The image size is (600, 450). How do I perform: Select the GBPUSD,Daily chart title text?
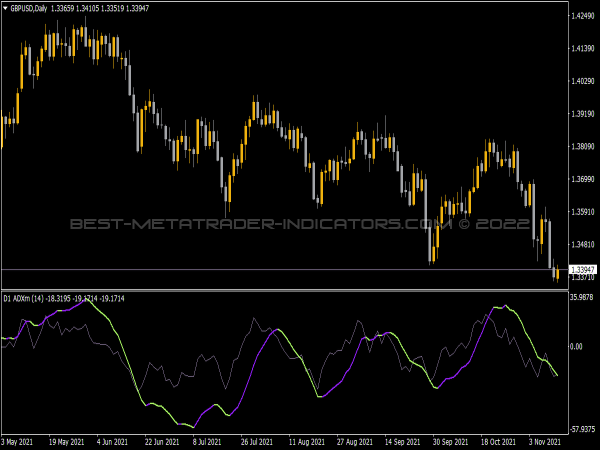[x=29, y=8]
